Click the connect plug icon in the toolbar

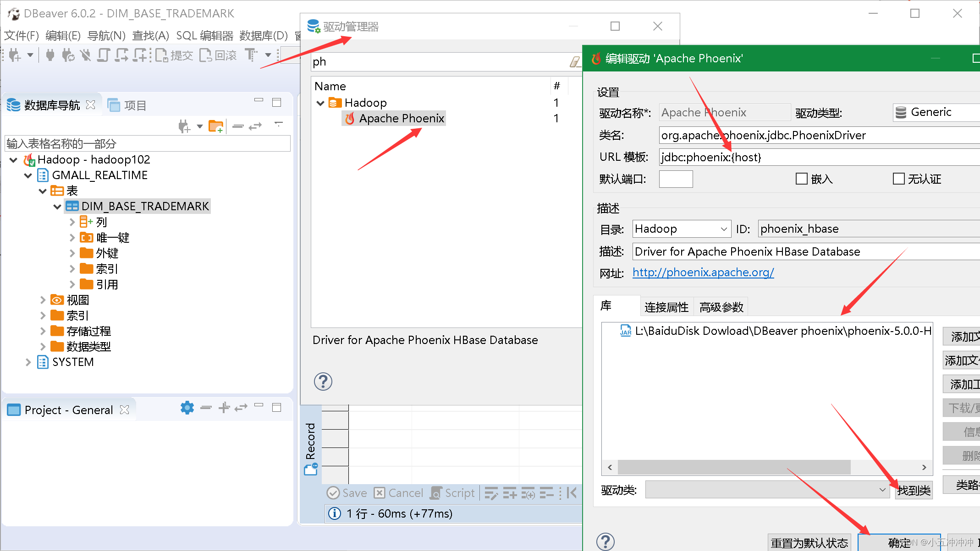tap(50, 55)
